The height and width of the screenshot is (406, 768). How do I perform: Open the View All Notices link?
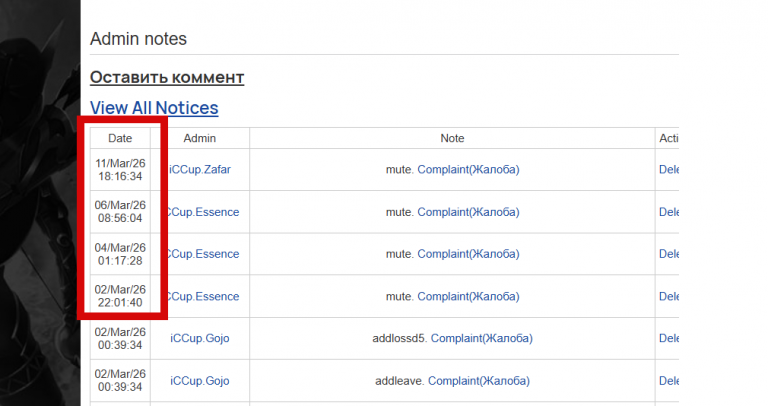[154, 108]
